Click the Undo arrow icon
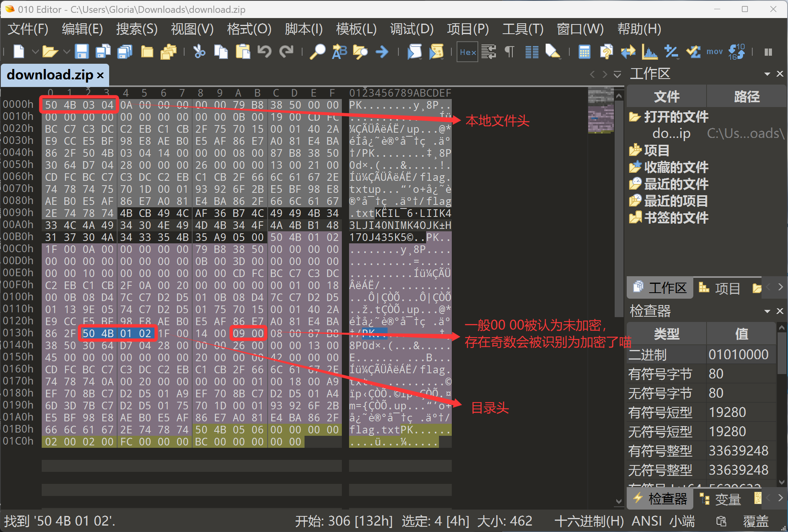Image resolution: width=788 pixels, height=532 pixels. (x=264, y=52)
